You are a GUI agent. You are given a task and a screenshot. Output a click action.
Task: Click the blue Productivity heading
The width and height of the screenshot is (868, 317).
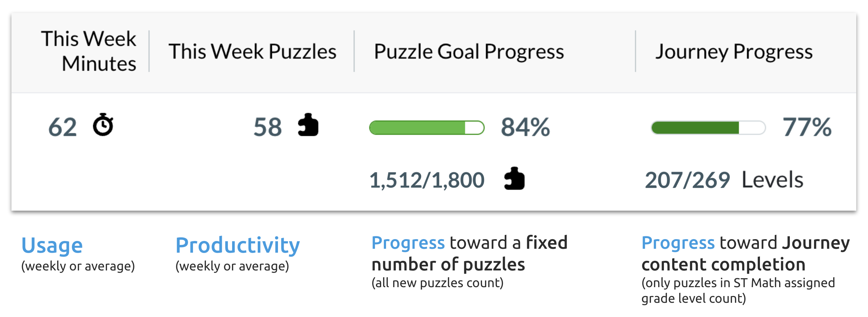click(x=238, y=246)
